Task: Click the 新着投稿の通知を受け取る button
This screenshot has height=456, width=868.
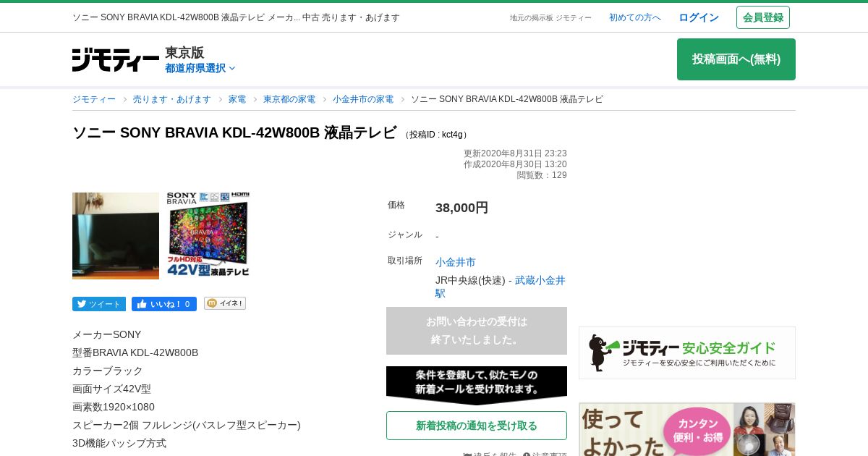Action: (477, 426)
